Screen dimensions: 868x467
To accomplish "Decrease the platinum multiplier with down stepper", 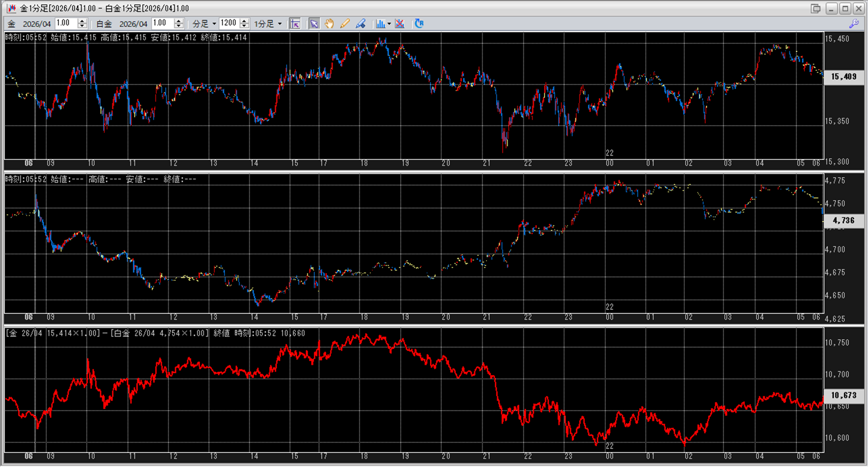I will 179,26.
